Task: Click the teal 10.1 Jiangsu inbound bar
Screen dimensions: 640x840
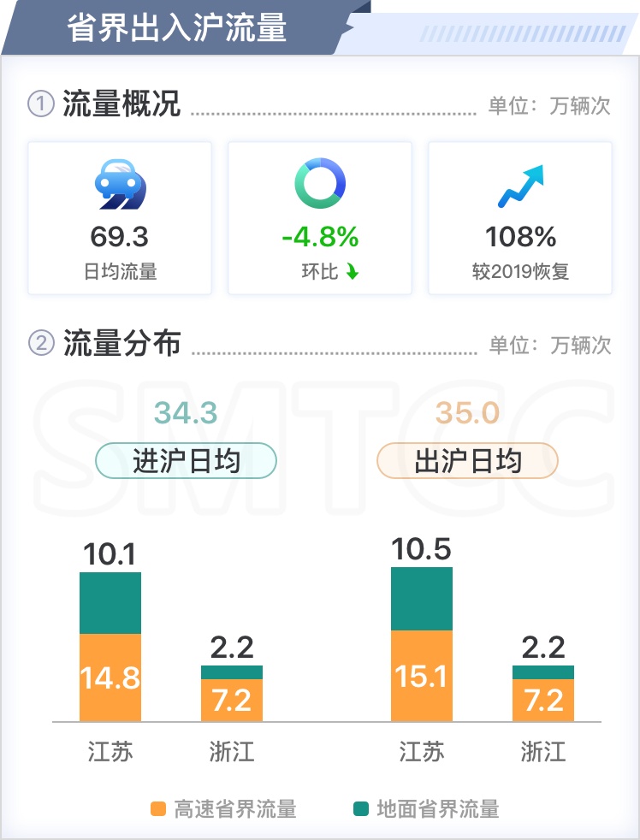Action: [110, 603]
